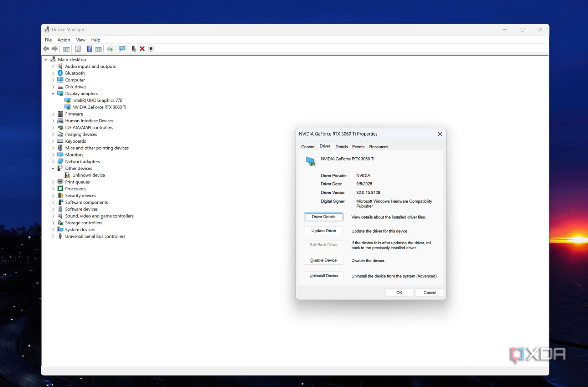Expand Audio inputs and outputs
The image size is (588, 387).
[x=53, y=66]
